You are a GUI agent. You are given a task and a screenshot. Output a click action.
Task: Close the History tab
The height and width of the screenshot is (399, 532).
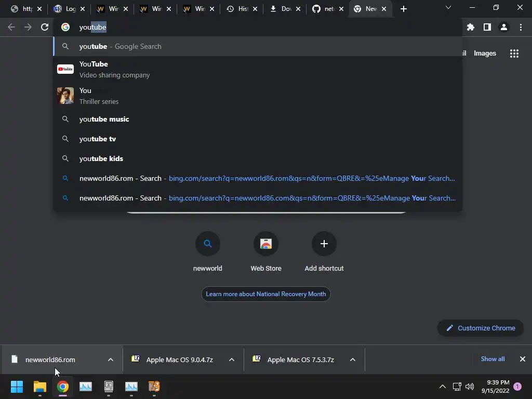(255, 9)
